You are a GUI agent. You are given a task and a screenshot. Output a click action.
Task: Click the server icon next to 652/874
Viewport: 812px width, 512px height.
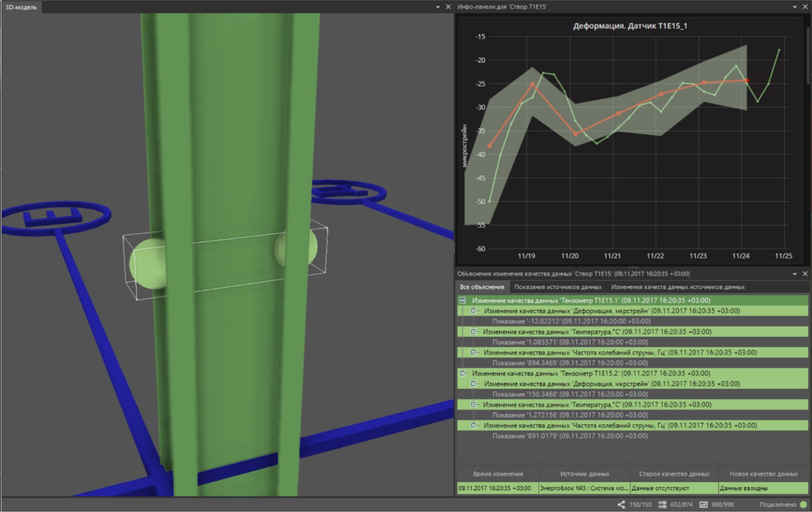click(x=662, y=504)
